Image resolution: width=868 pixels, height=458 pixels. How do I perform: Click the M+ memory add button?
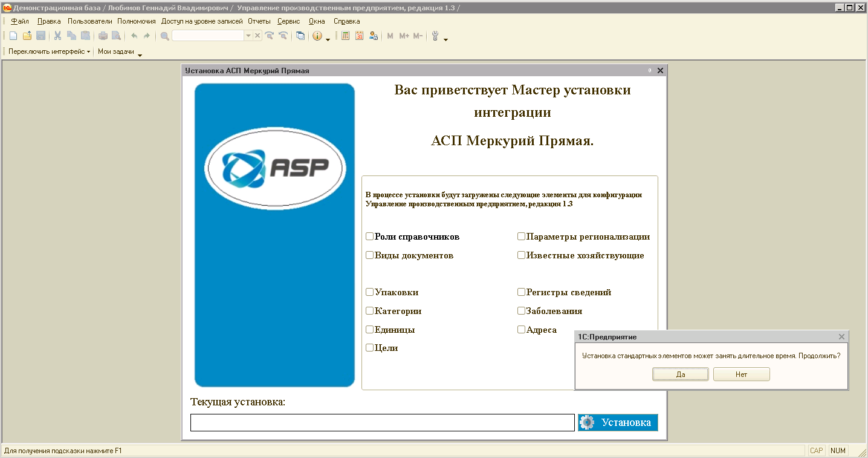pyautogui.click(x=404, y=36)
